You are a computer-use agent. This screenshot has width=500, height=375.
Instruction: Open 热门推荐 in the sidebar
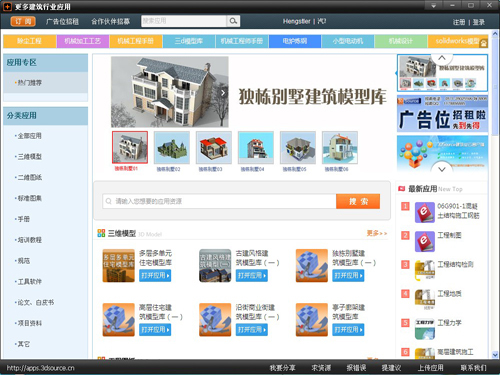[29, 83]
